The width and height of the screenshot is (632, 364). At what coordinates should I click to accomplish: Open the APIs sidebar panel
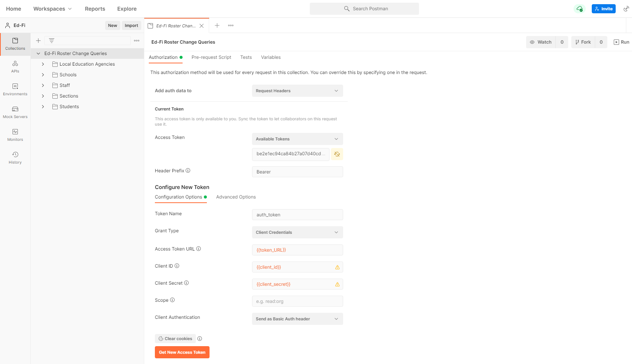click(x=15, y=66)
